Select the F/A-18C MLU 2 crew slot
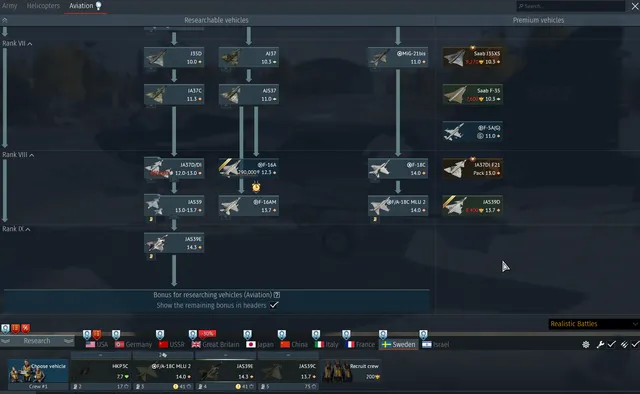The width and height of the screenshot is (640, 394). click(x=163, y=371)
